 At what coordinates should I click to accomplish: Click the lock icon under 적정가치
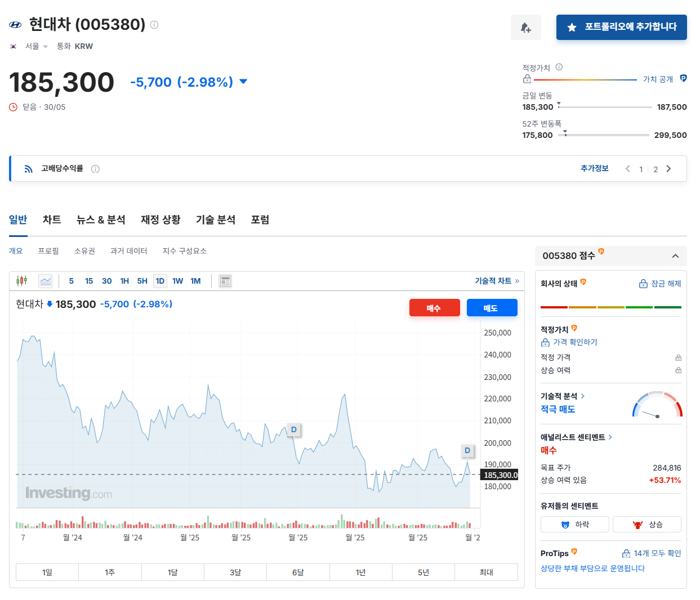[527, 79]
